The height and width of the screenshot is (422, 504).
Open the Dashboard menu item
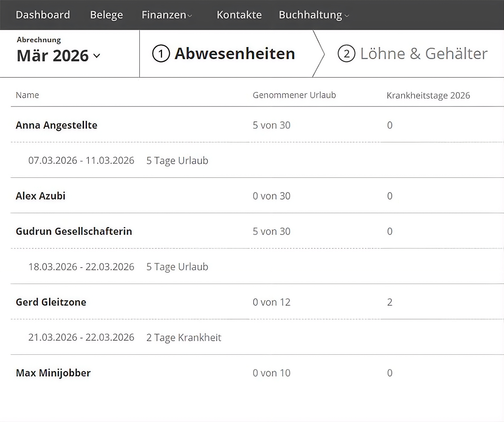43,15
